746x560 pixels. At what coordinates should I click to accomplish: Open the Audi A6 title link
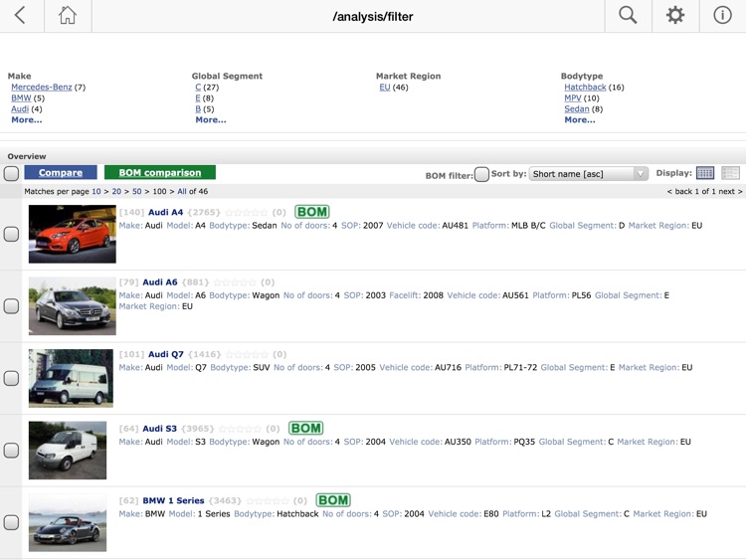click(160, 282)
